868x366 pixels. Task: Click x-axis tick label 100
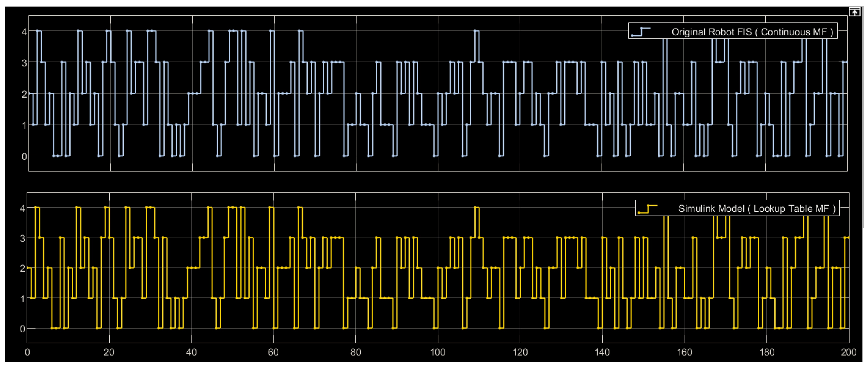[437, 352]
